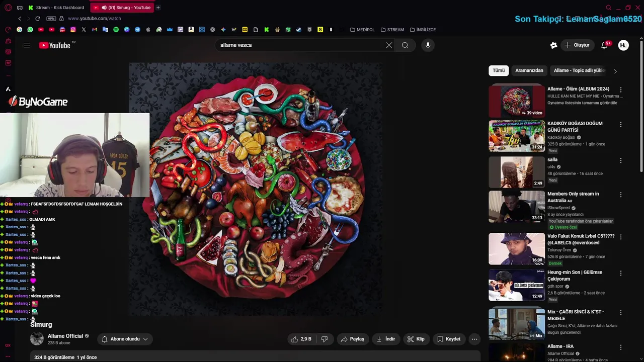This screenshot has width=644, height=362.
Task: Dislike the Simurg video
Action: pos(325,339)
